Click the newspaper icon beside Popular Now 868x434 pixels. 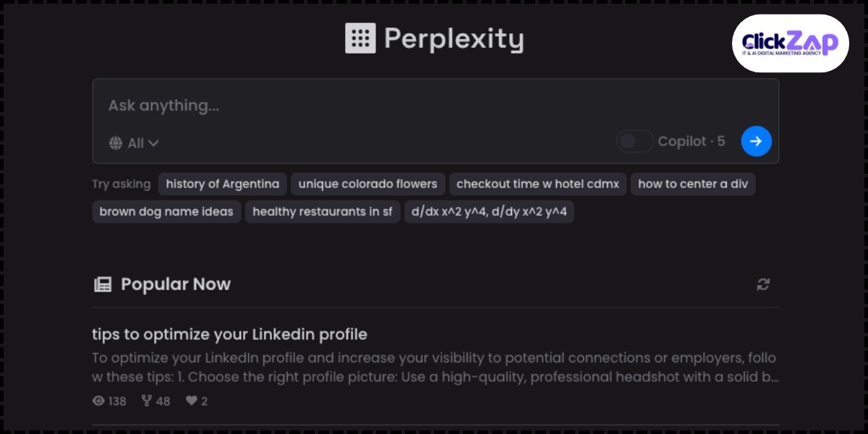coord(102,284)
